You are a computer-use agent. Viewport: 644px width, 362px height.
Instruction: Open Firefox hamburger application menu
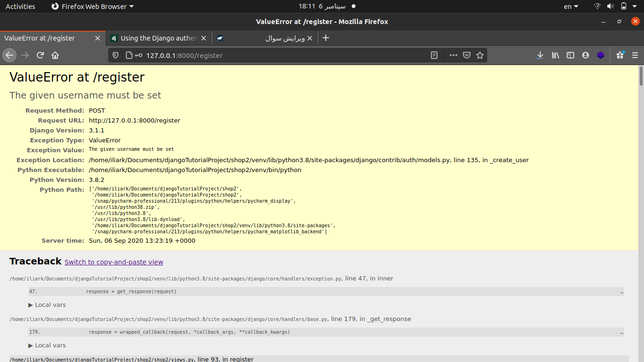coord(635,55)
